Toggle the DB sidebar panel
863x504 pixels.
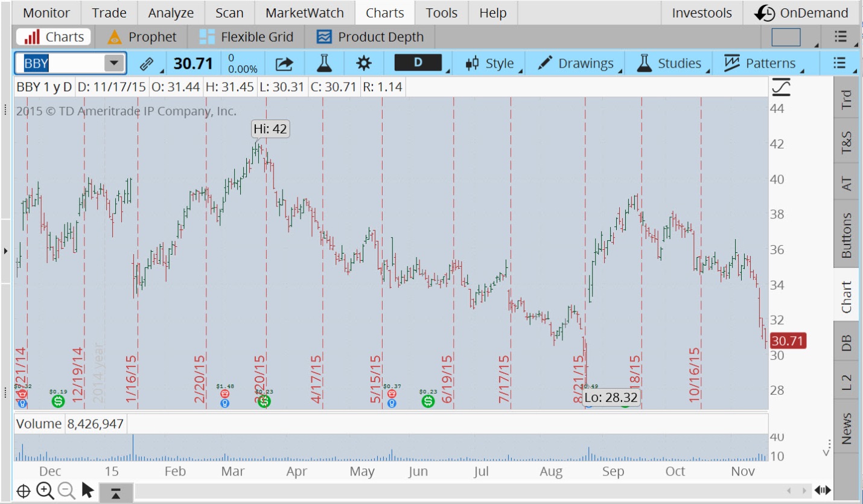(x=846, y=342)
